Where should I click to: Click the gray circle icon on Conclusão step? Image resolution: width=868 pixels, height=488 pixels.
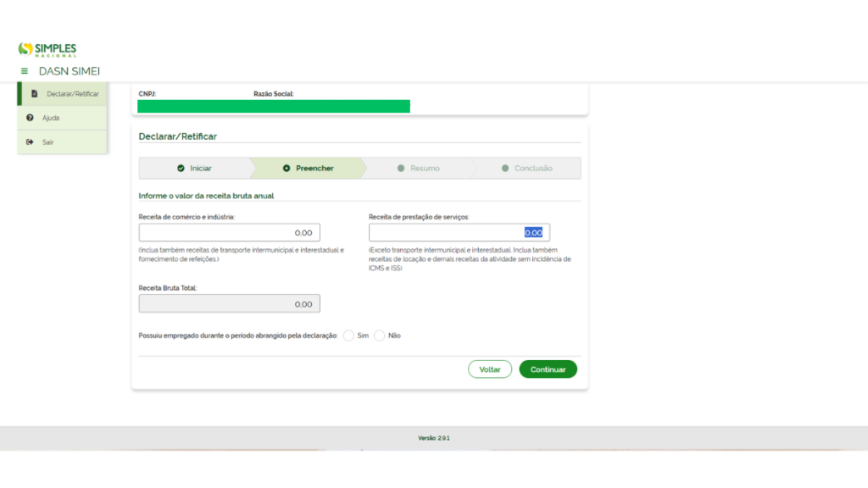click(507, 168)
